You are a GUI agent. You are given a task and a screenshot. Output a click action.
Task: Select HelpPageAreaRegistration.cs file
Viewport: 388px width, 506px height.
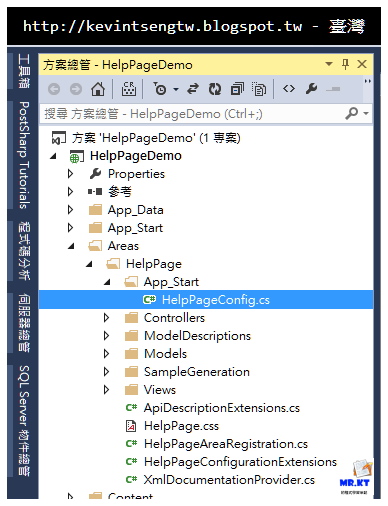(x=226, y=444)
